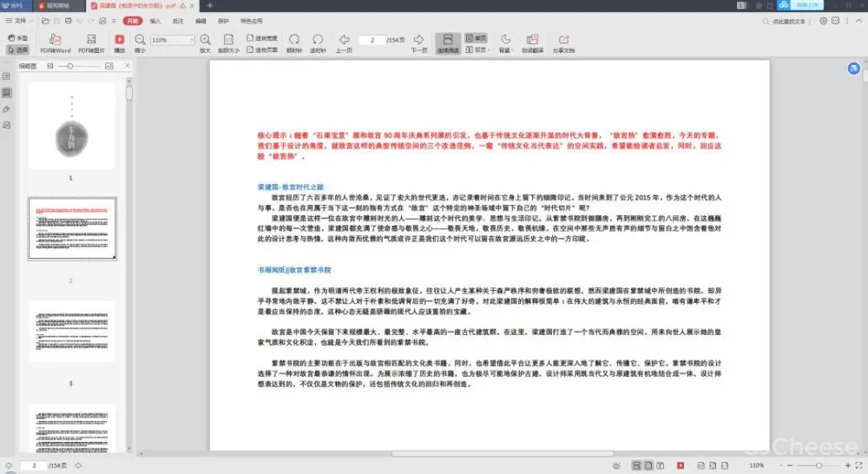Zoom in using the 放大 magnifier icon
The width and height of the screenshot is (868, 474).
(205, 41)
